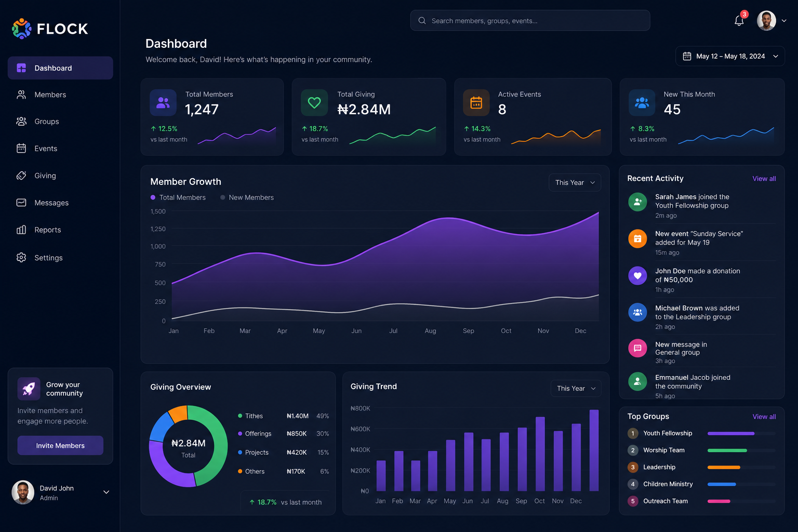Click the Sunday Service event activity icon
Screen dimensions: 798x532
[637, 239]
